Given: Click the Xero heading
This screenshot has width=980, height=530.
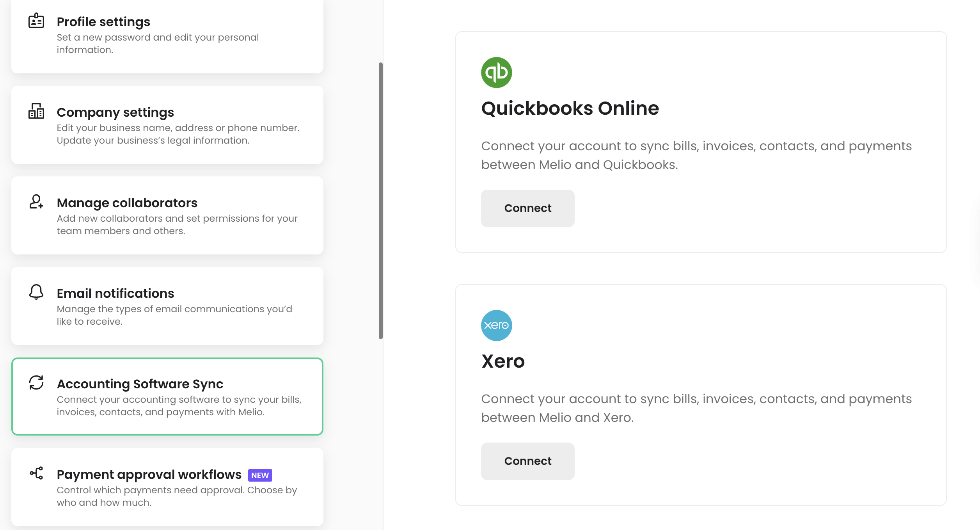Looking at the screenshot, I should 503,361.
